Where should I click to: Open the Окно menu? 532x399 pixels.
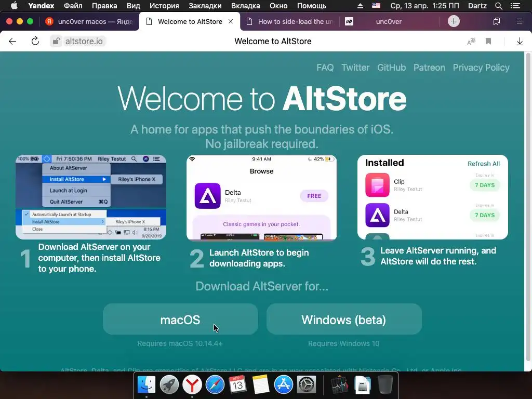point(278,6)
